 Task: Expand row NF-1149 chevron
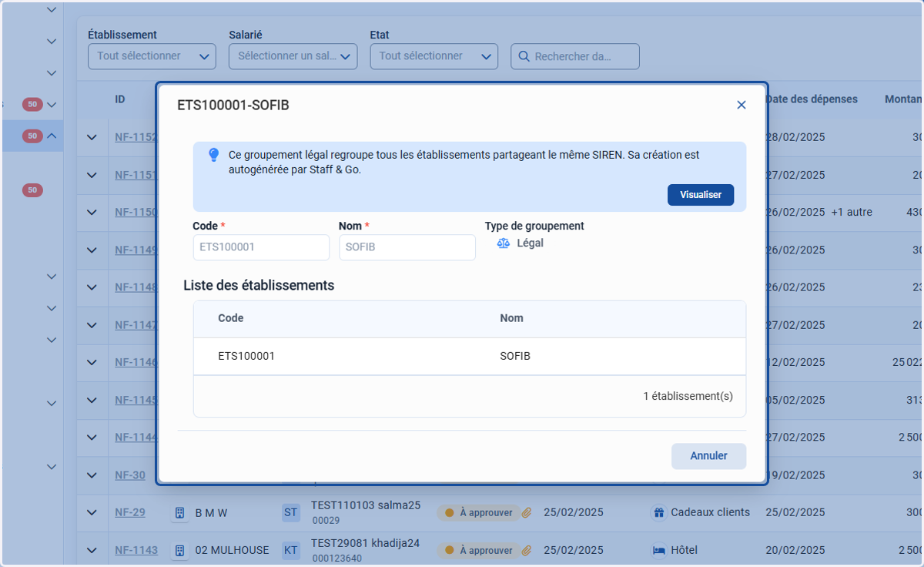coord(92,250)
